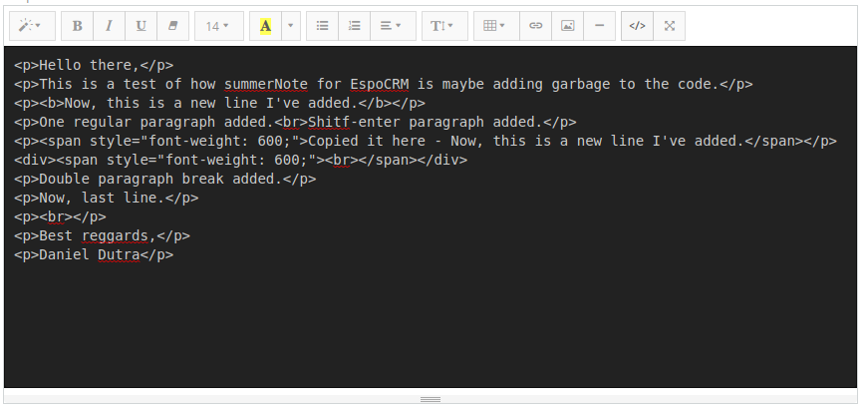Image resolution: width=868 pixels, height=412 pixels.
Task: Switch editor to fullscreen mode
Action: click(x=670, y=26)
